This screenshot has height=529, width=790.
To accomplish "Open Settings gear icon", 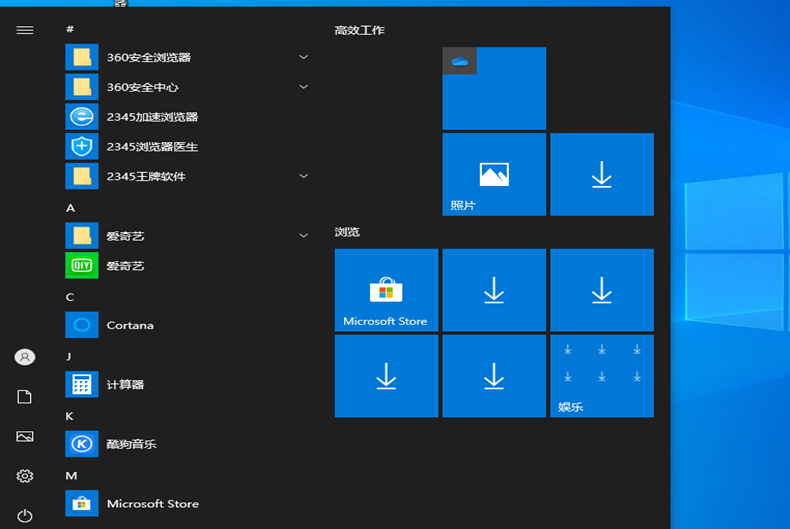I will pyautogui.click(x=25, y=476).
